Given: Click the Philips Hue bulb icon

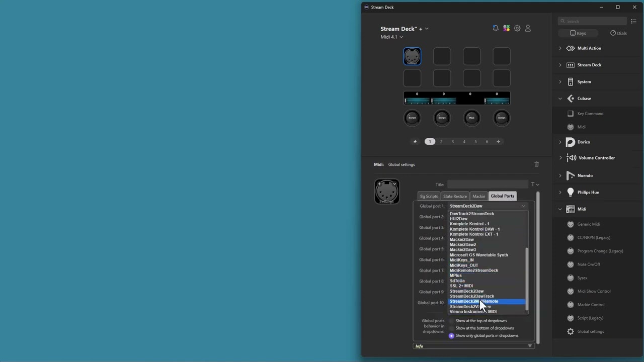Looking at the screenshot, I should pyautogui.click(x=571, y=192).
